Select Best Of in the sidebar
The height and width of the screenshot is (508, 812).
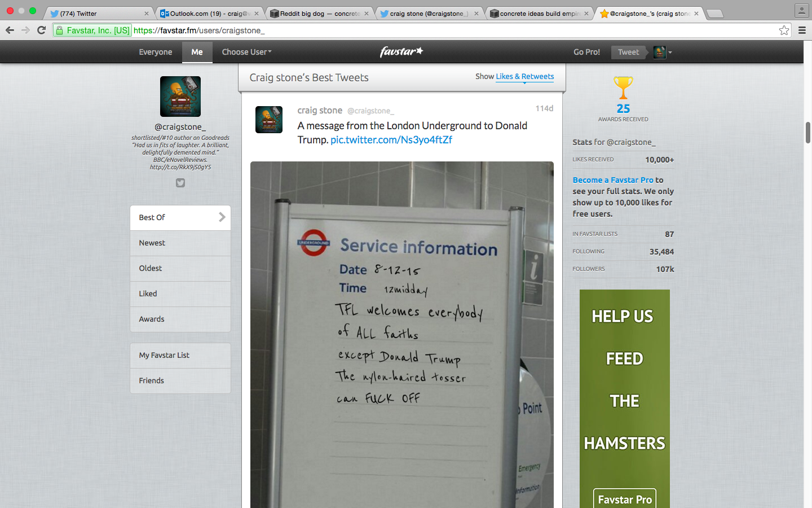[180, 217]
